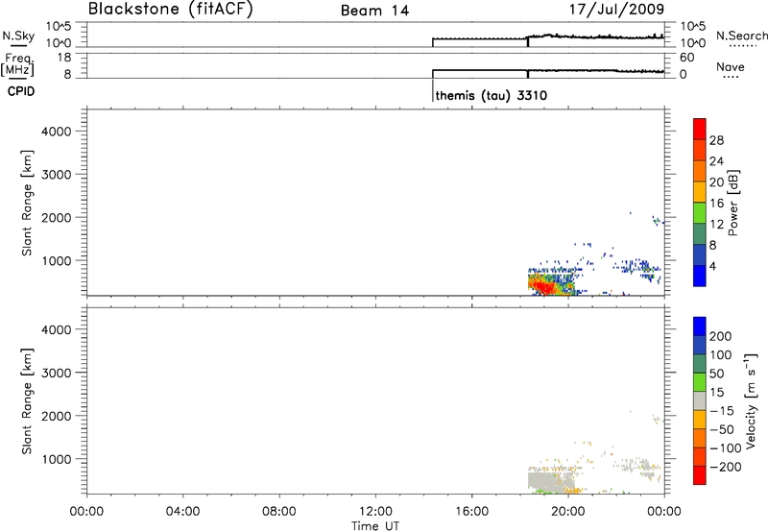Pick the blue Velocity segment above 200
768x532 pixels.
(x=700, y=326)
